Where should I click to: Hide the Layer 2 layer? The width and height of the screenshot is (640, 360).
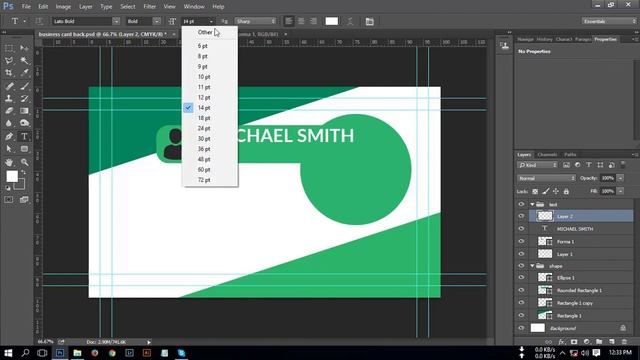coord(521,216)
